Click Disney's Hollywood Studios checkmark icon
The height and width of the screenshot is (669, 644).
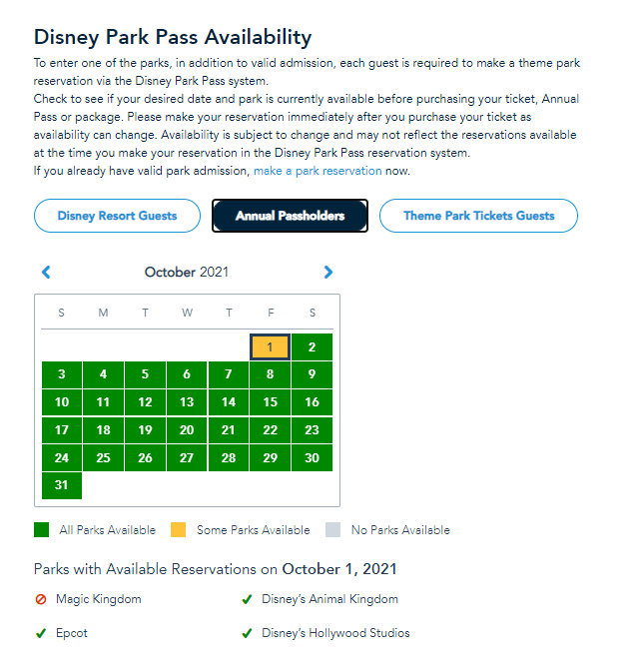point(247,633)
